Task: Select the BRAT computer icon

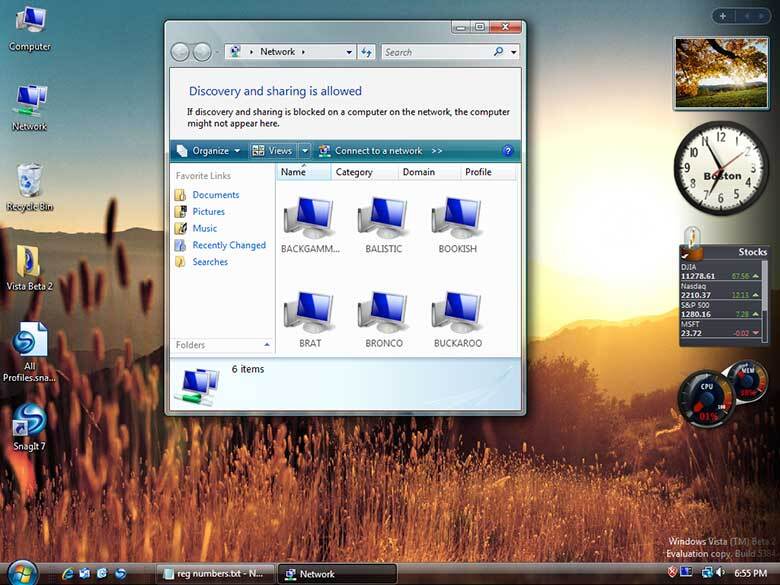Action: click(x=310, y=319)
